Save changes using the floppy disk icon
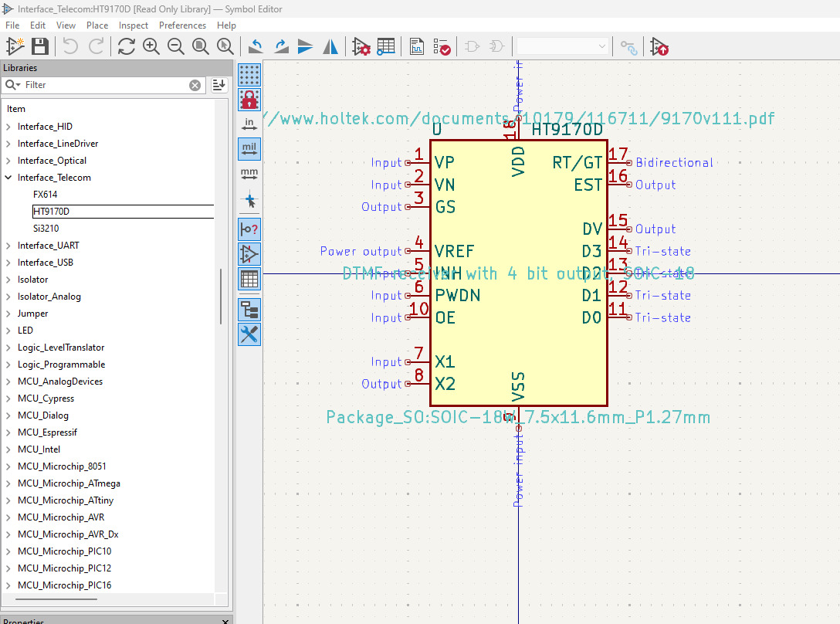The height and width of the screenshot is (624, 840). [x=40, y=46]
